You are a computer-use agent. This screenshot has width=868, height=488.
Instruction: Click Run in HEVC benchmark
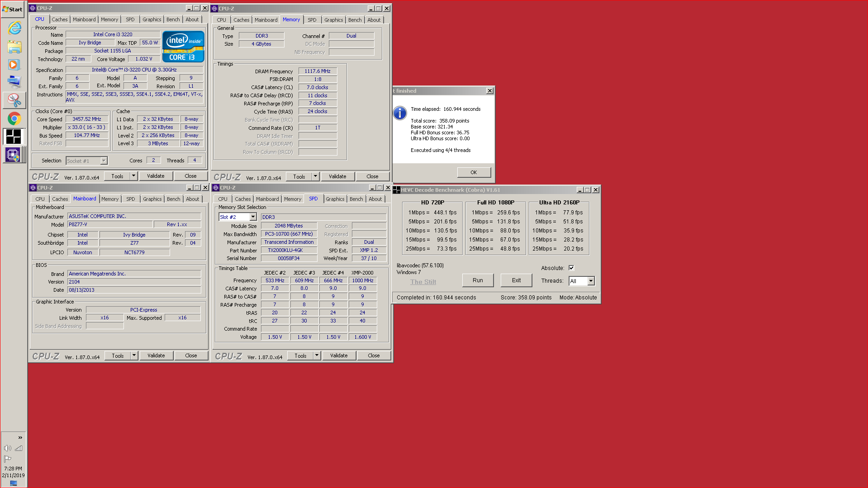pos(478,280)
